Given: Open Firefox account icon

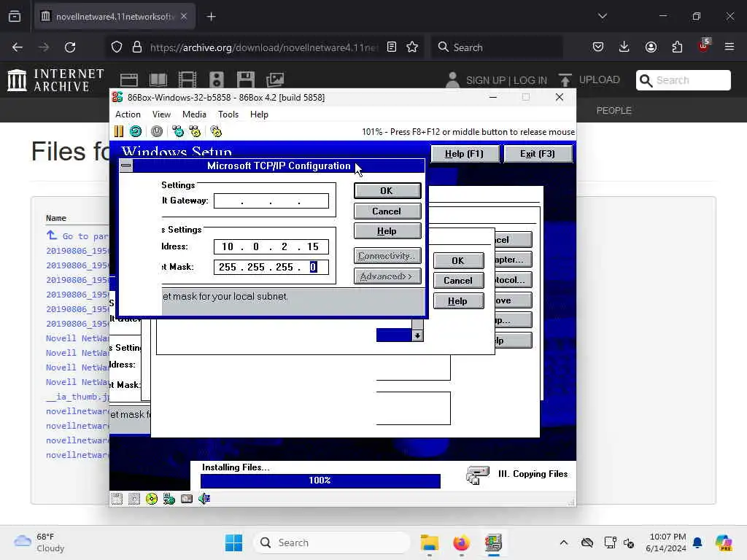Looking at the screenshot, I should [x=651, y=47].
